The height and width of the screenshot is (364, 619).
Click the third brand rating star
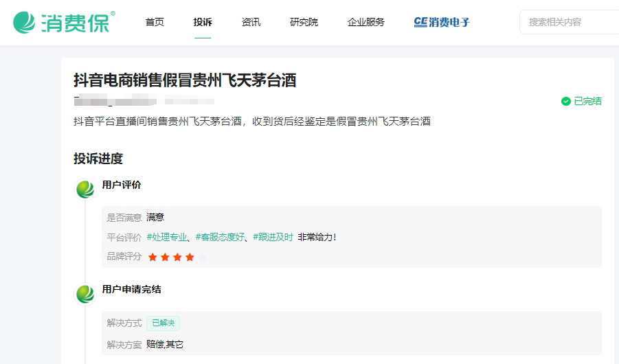(x=177, y=258)
